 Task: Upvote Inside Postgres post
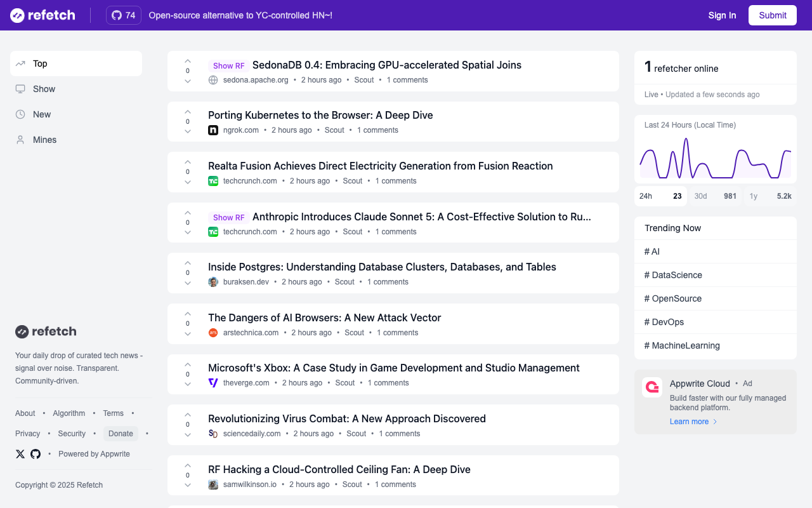pyautogui.click(x=188, y=263)
